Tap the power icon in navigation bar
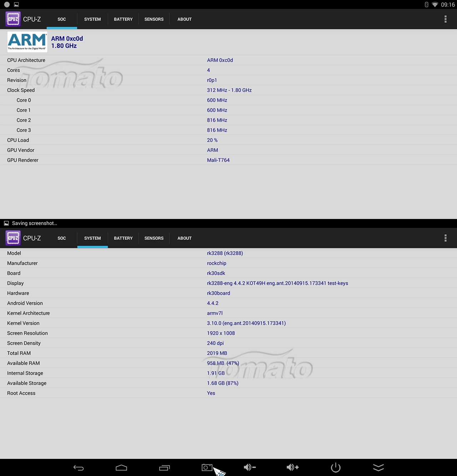 [336, 467]
